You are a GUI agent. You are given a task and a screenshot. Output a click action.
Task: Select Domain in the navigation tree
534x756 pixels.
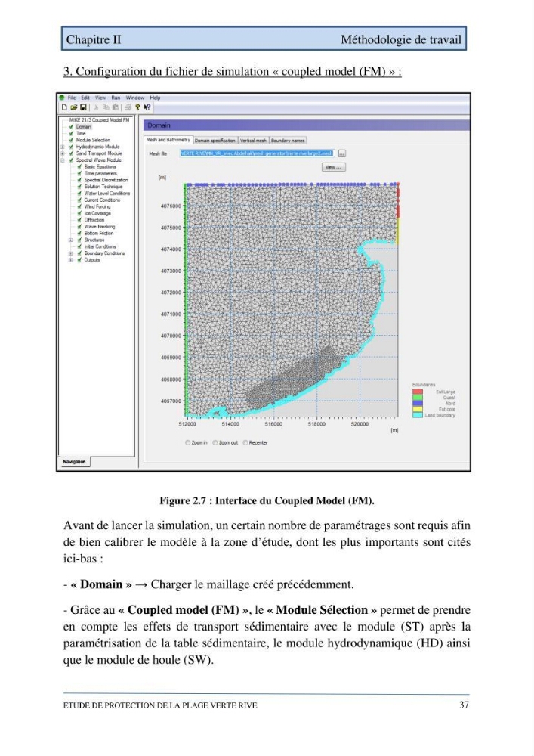point(83,127)
